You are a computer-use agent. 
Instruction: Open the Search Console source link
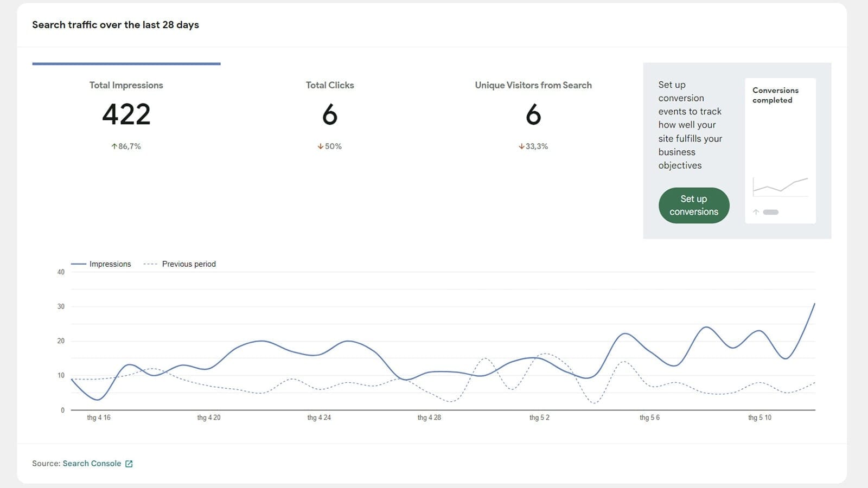(x=92, y=464)
